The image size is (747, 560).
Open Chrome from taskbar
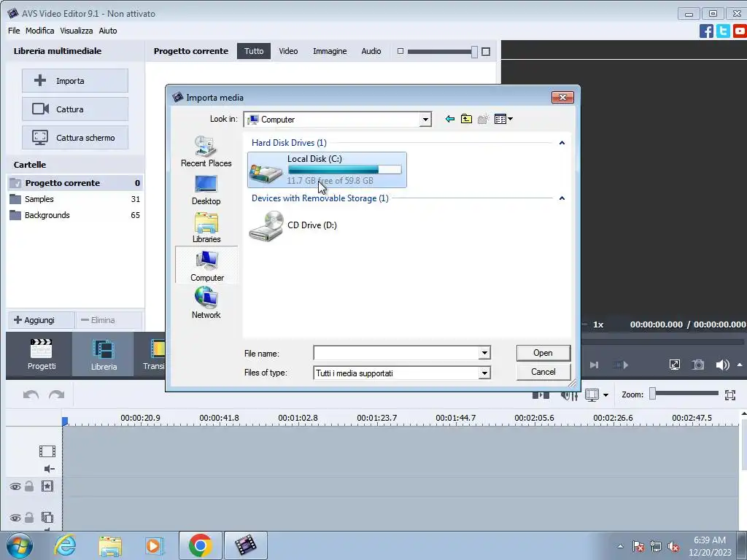coord(200,545)
